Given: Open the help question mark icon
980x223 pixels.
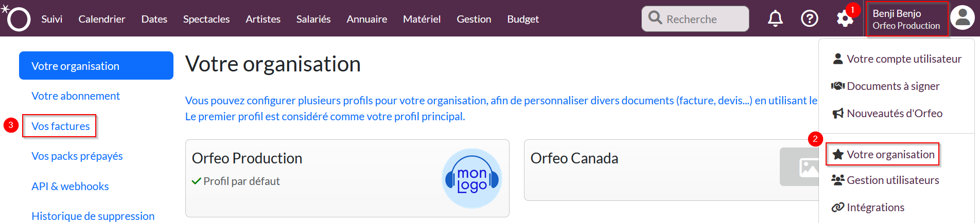Looking at the screenshot, I should [x=810, y=19].
